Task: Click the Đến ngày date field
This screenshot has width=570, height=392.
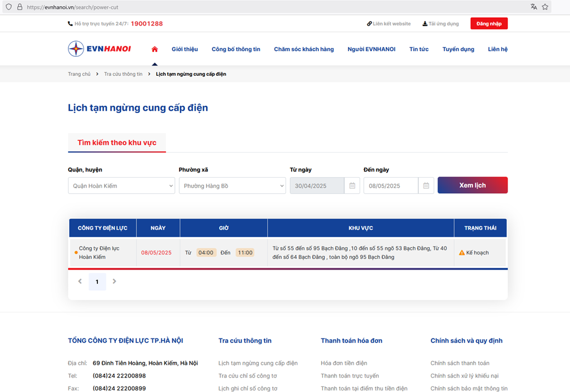Action: [390, 185]
